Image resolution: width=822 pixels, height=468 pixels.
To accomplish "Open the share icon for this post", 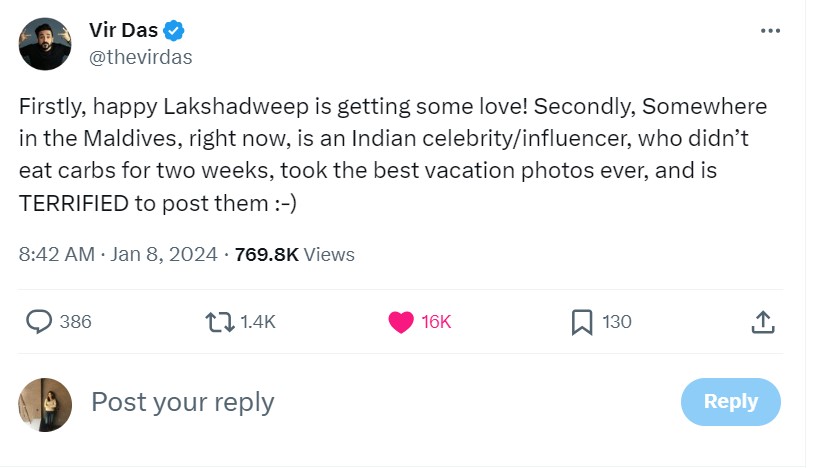I will click(x=761, y=322).
